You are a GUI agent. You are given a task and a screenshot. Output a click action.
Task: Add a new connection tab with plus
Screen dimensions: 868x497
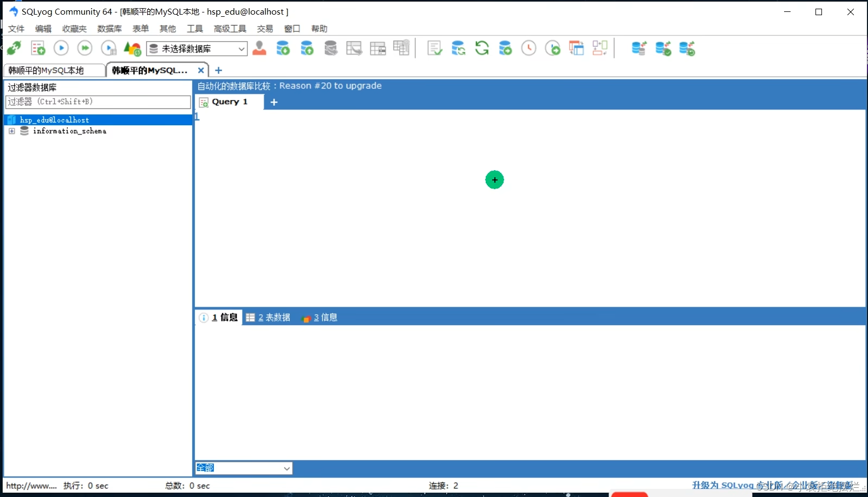(x=219, y=70)
